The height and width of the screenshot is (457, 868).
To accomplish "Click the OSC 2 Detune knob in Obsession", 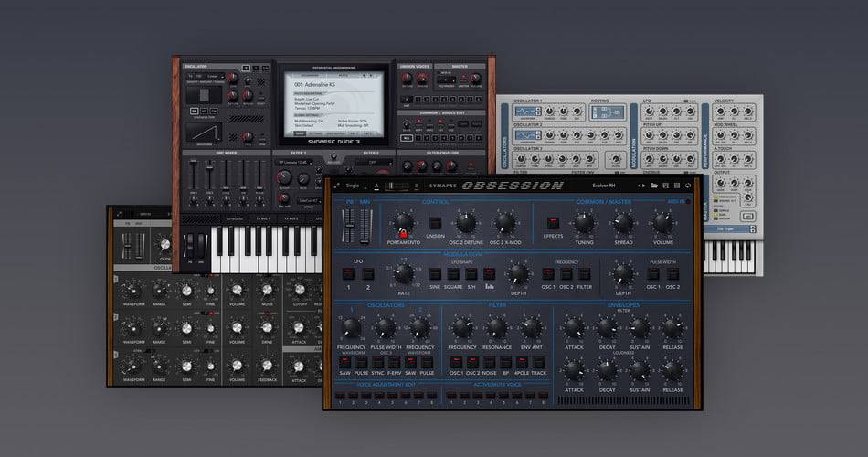I will 466,223.
